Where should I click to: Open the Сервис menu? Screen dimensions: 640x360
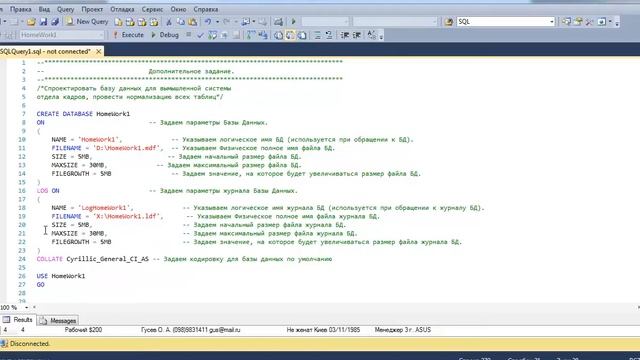153,9
